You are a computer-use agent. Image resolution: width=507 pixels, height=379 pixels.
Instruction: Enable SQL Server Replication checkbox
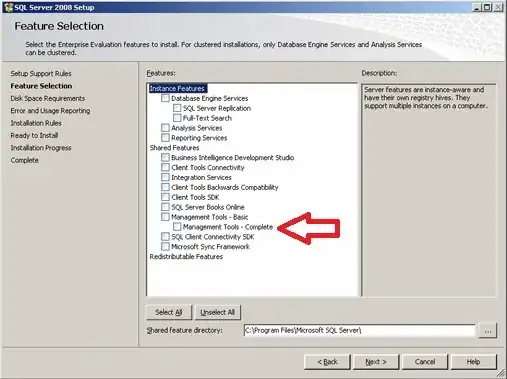[177, 108]
